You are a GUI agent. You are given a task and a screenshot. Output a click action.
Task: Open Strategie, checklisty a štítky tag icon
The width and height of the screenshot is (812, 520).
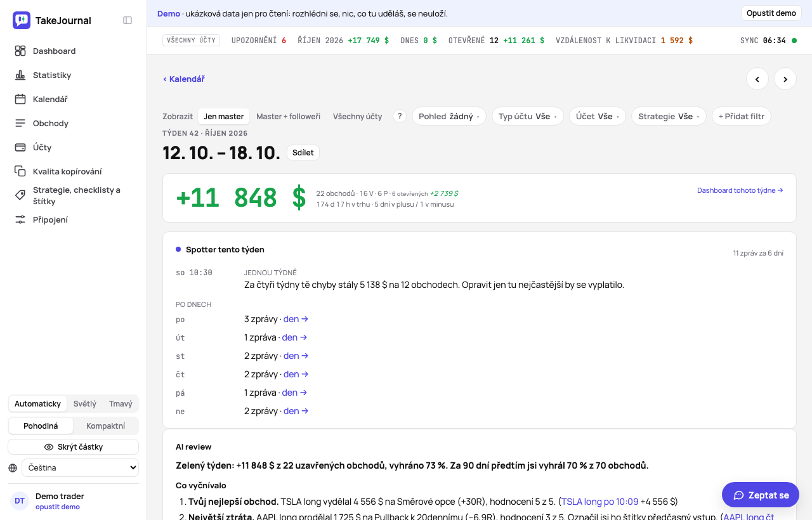pos(20,195)
